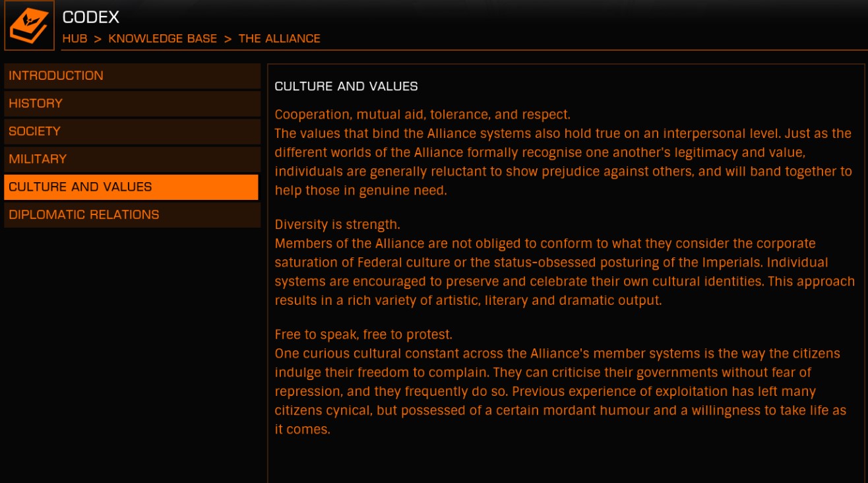Select the HISTORY entry

tap(132, 104)
